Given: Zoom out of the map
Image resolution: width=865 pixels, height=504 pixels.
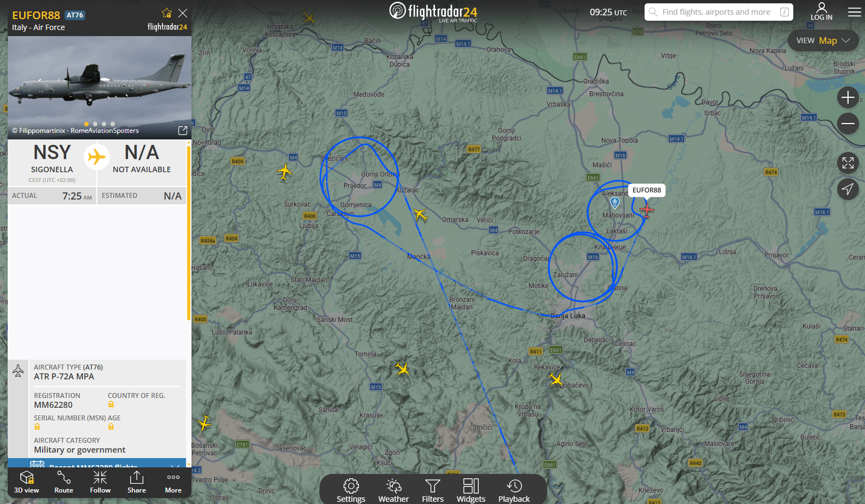Looking at the screenshot, I should (847, 124).
